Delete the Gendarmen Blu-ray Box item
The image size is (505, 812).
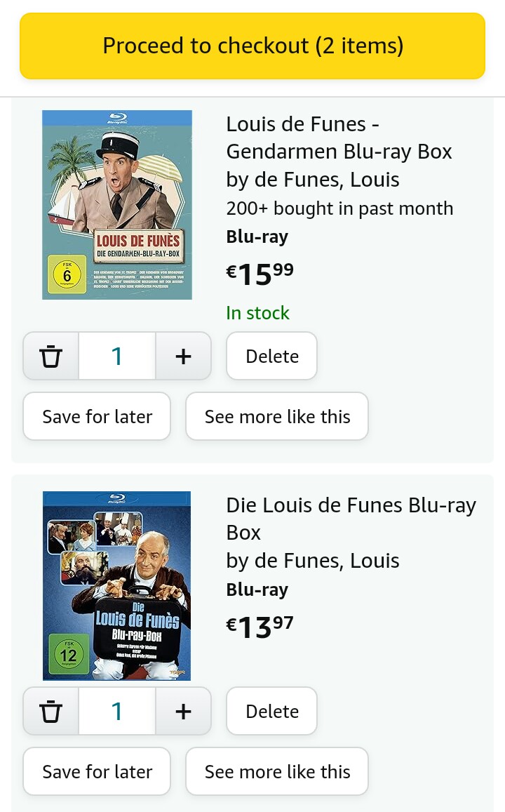pyautogui.click(x=271, y=357)
